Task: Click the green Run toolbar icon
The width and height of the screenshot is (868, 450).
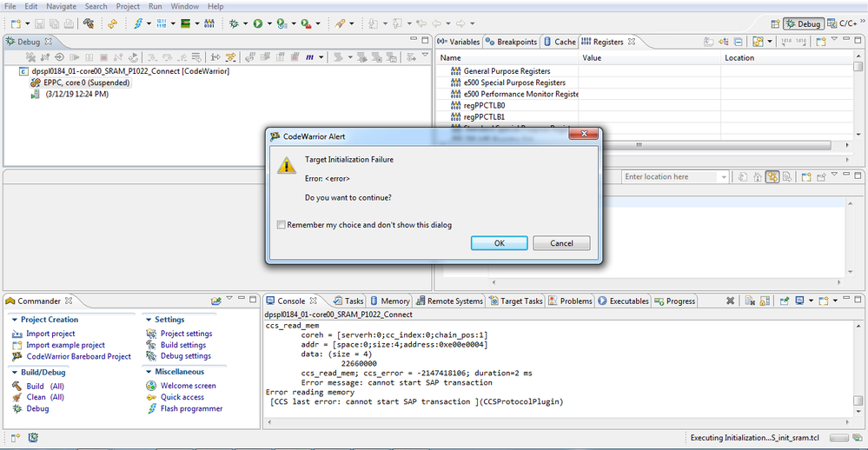Action: tap(258, 23)
